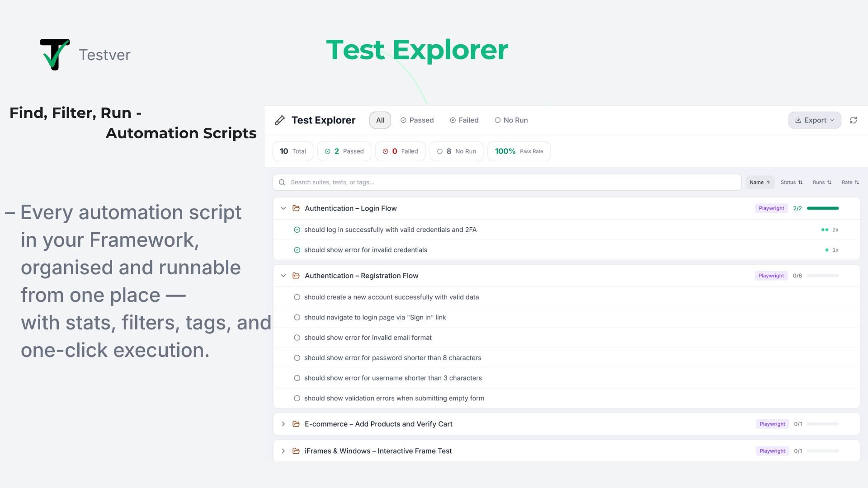This screenshot has width=868, height=488.
Task: Collapse the Authentication – Login Flow suite
Action: point(283,208)
